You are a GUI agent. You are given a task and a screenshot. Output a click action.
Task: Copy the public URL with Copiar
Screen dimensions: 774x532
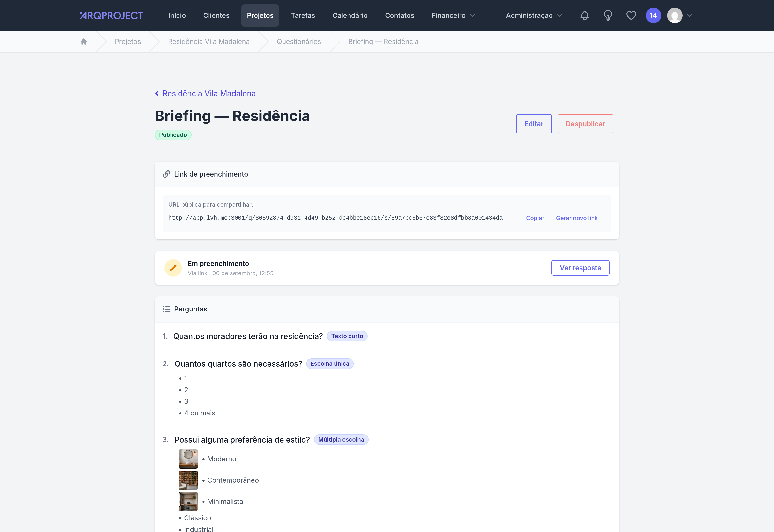pyautogui.click(x=535, y=218)
